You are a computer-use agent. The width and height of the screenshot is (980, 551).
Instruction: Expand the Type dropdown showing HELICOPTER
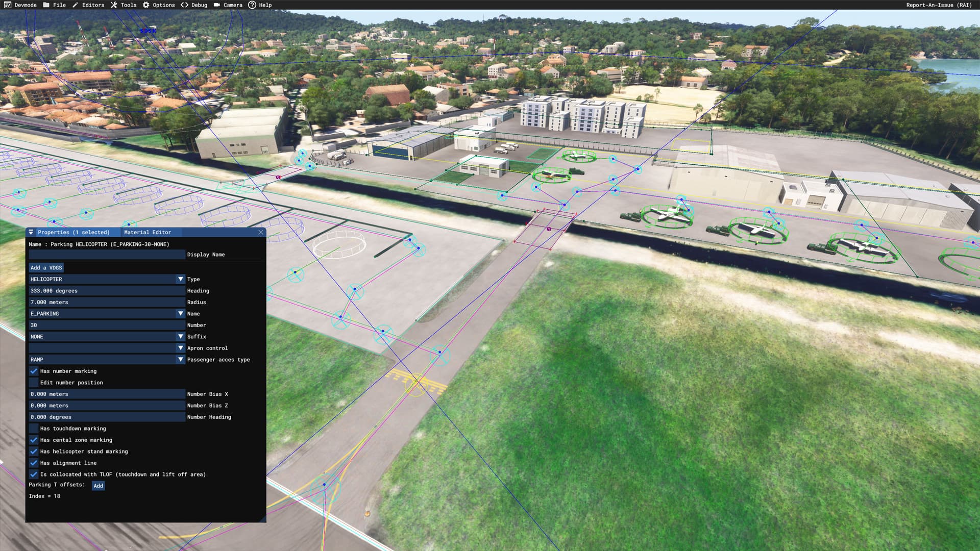coord(180,279)
